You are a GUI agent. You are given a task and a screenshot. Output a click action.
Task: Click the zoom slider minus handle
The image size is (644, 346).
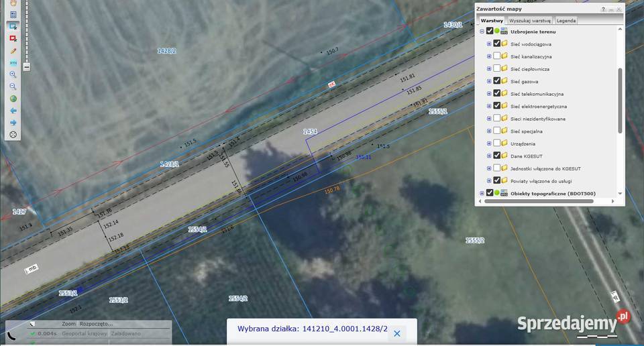[x=26, y=67]
